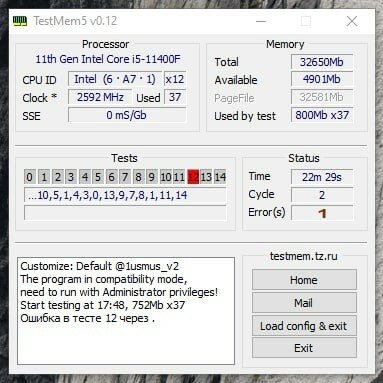
Task: Click the x12 thread count field
Action: tap(175, 79)
